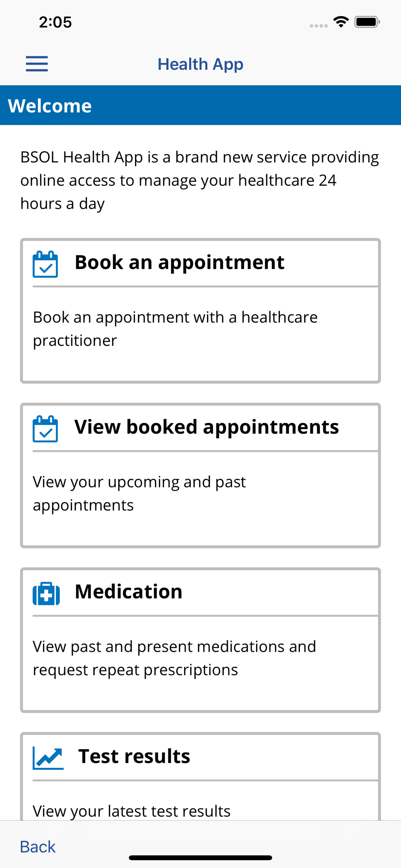Select 'View your upcoming and past appointments' description

139,493
